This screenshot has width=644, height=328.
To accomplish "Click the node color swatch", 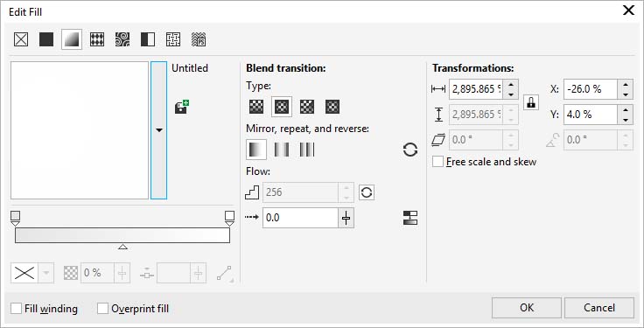I will pos(24,274).
